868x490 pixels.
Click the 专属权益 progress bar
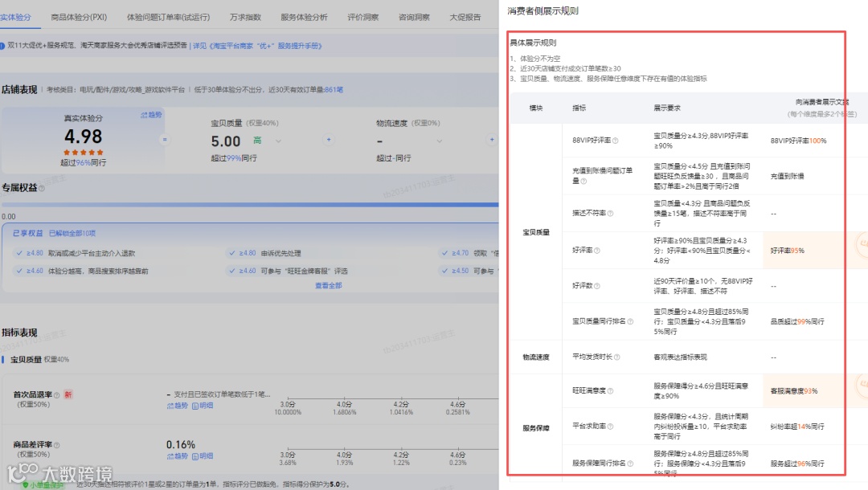[x=250, y=205]
